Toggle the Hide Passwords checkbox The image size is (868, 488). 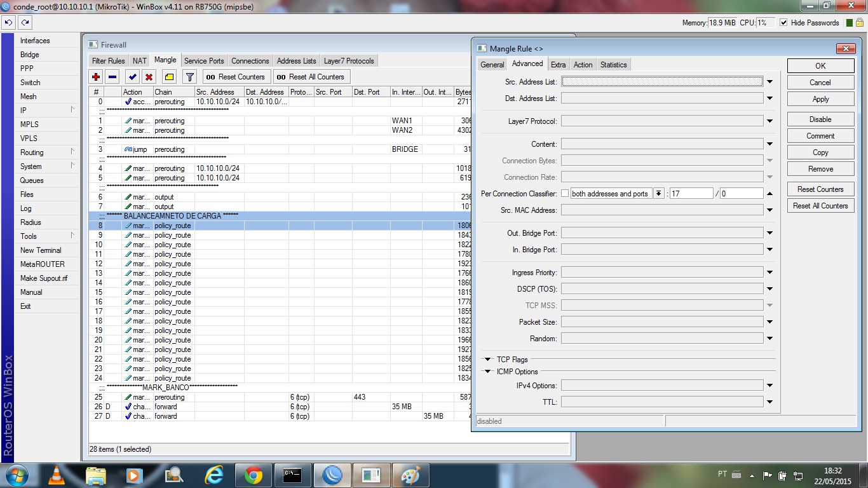[783, 23]
